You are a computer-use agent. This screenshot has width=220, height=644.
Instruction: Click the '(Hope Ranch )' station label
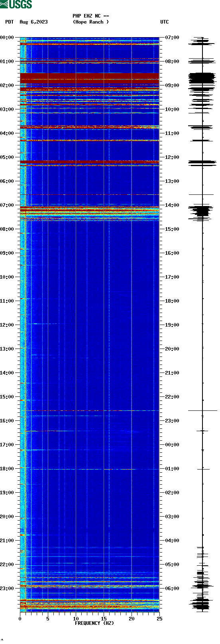tap(90, 22)
